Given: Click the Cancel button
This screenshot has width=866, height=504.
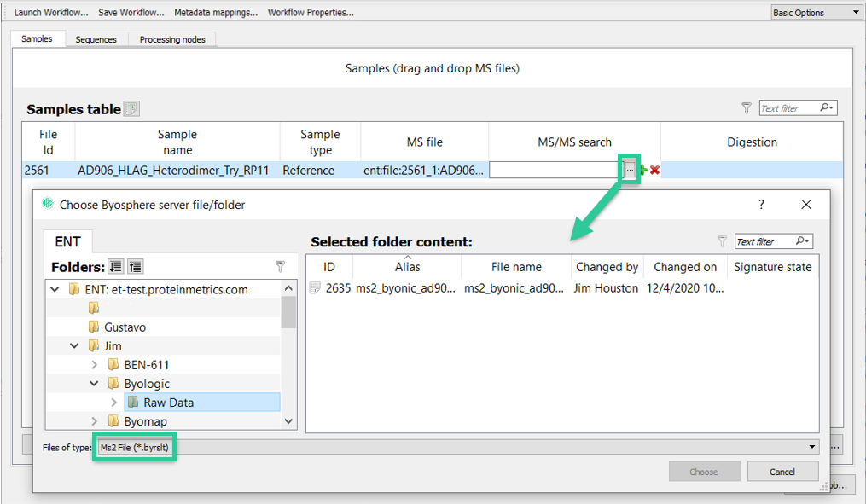Looking at the screenshot, I should (782, 472).
